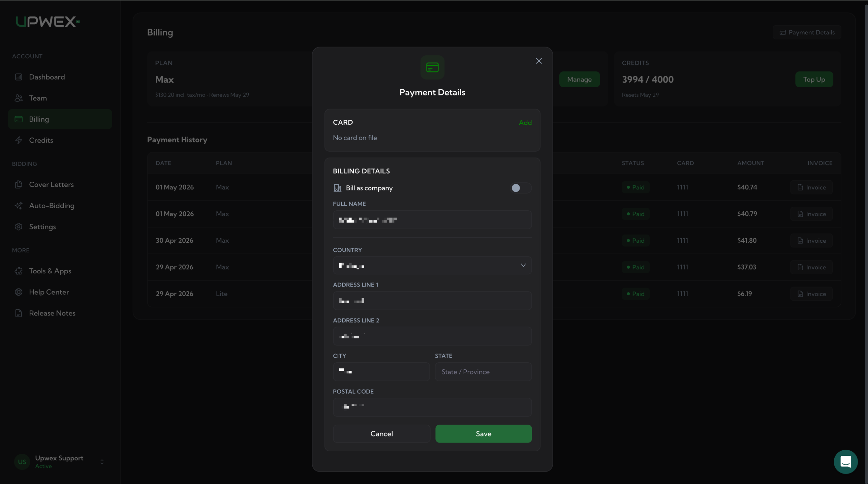Image resolution: width=868 pixels, height=484 pixels.
Task: Open invoice for $6.19 payment
Action: (x=811, y=294)
